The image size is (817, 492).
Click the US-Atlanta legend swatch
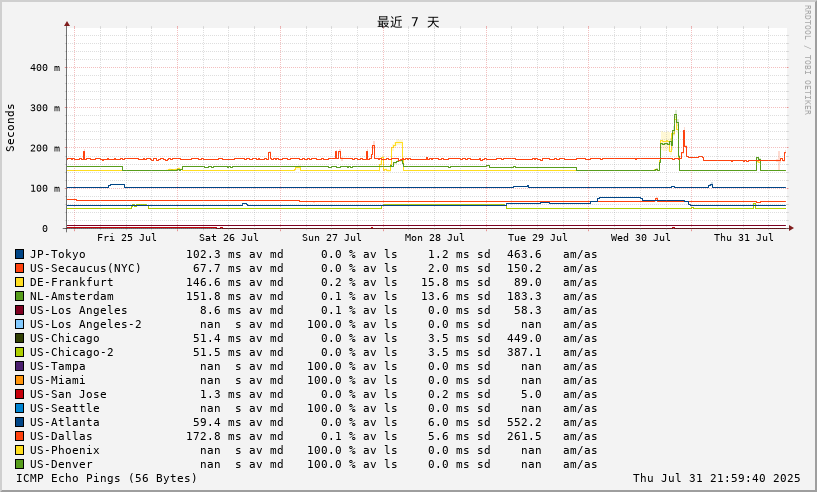click(x=19, y=422)
